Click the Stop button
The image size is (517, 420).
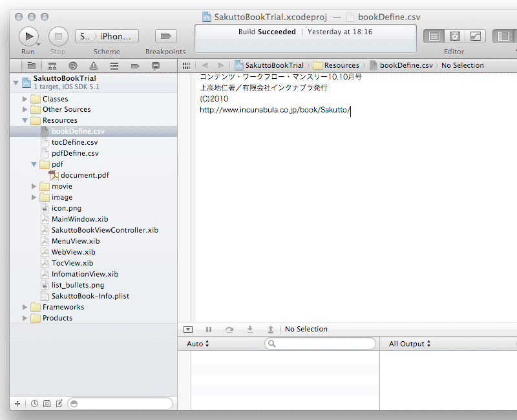click(58, 36)
